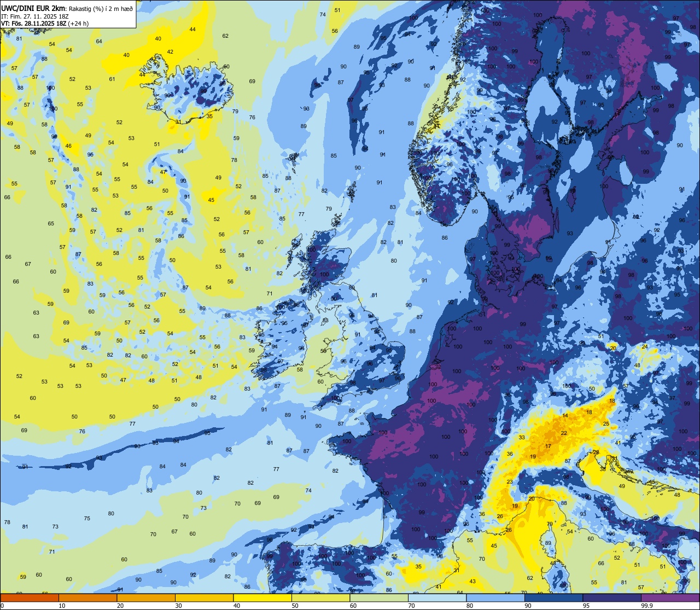700x610 pixels.
Task: Click the legend swatch between 0 and 10
Action: coord(30,597)
